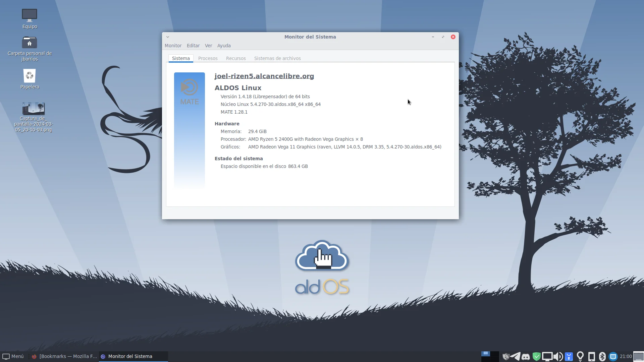Switch to the Sistemas de archivos tab
Screen dimensions: 644x362
pos(277,58)
